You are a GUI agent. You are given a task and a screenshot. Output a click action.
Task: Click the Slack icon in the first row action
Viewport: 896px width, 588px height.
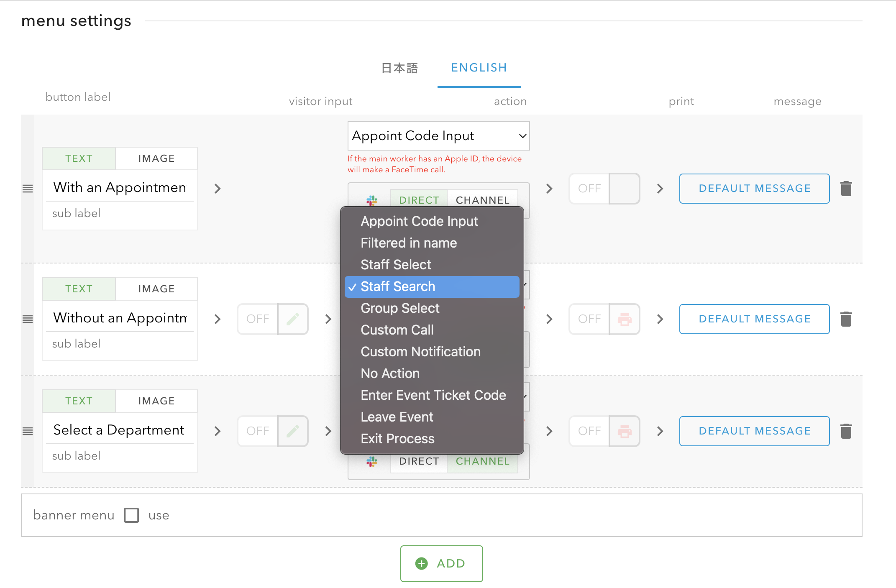click(x=372, y=200)
